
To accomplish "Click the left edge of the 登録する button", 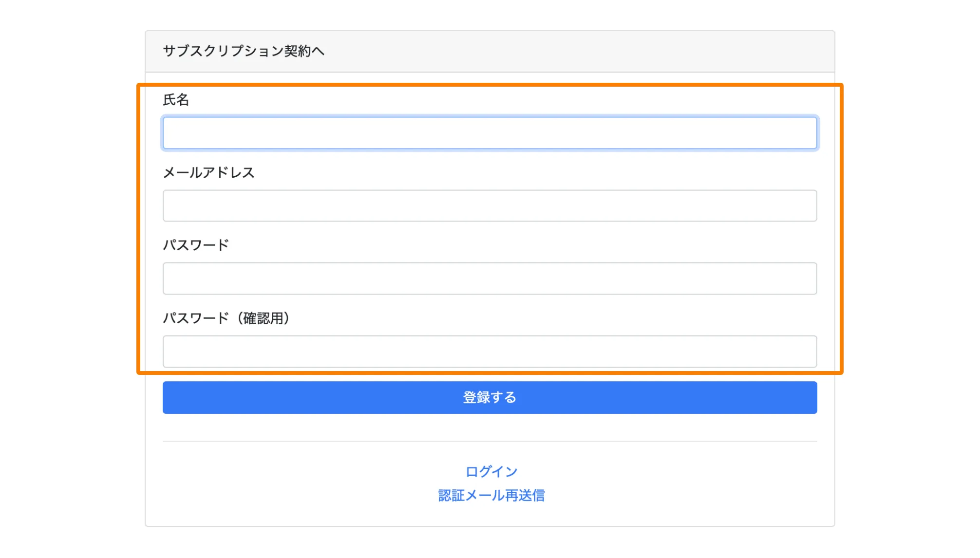I will [170, 398].
